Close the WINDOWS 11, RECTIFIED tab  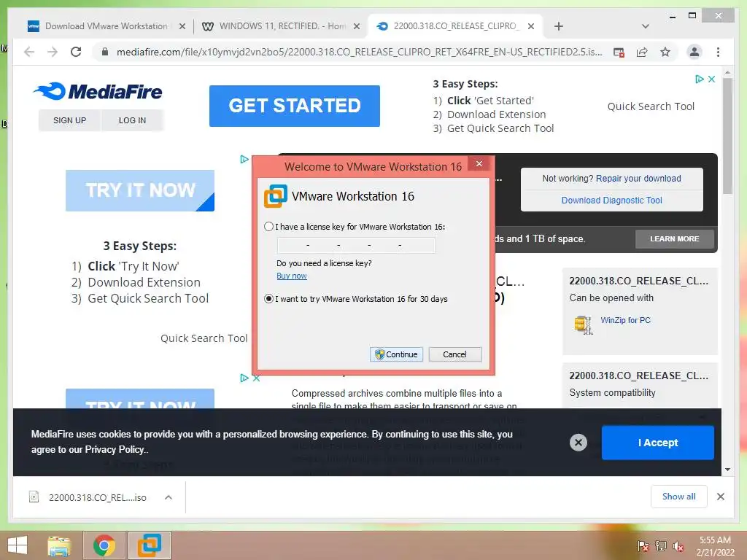(x=356, y=26)
